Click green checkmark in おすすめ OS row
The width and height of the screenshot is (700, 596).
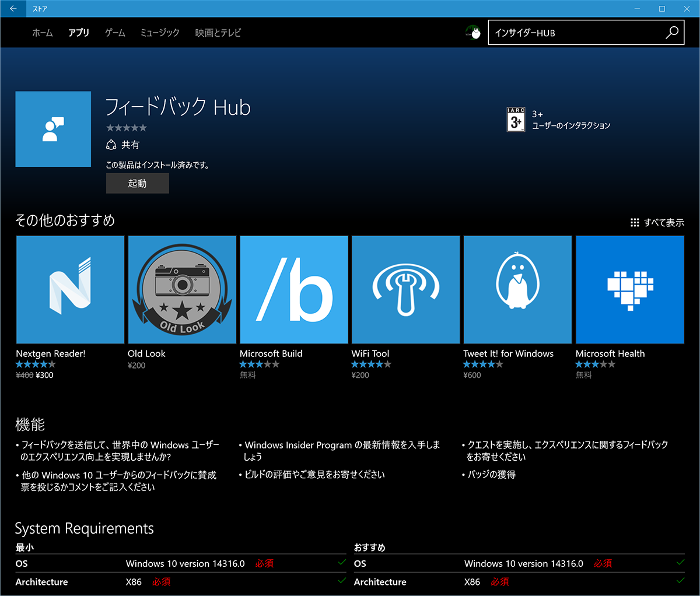[680, 562]
